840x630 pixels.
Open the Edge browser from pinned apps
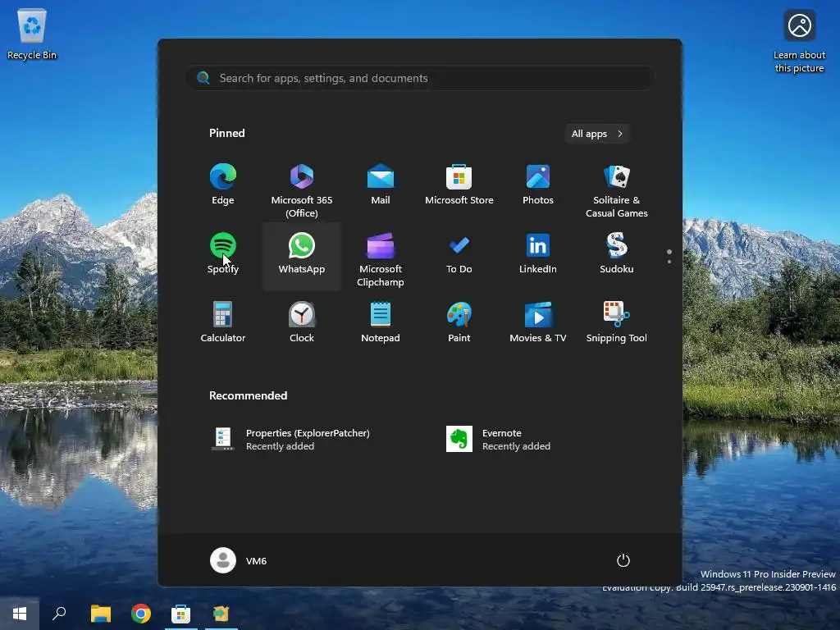tap(223, 185)
